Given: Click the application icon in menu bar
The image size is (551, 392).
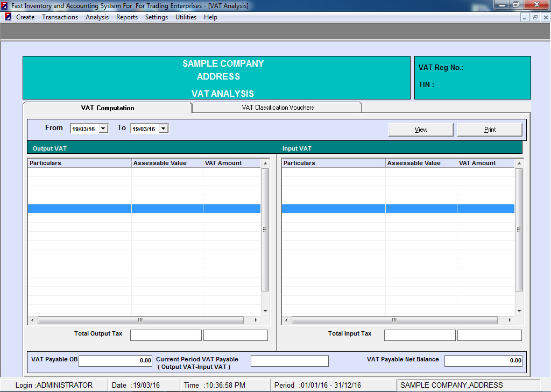Looking at the screenshot, I should 8,17.
